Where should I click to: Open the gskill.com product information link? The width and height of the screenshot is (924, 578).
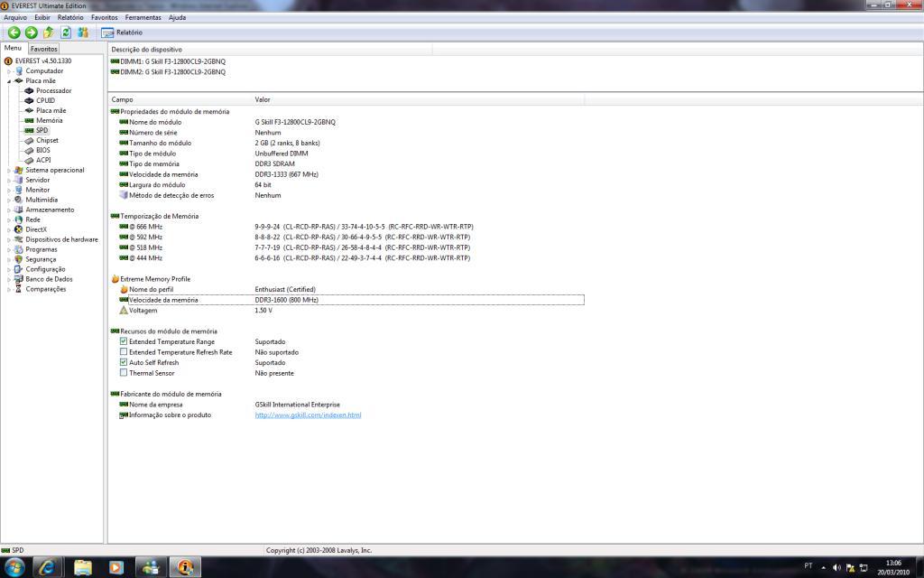coord(309,415)
